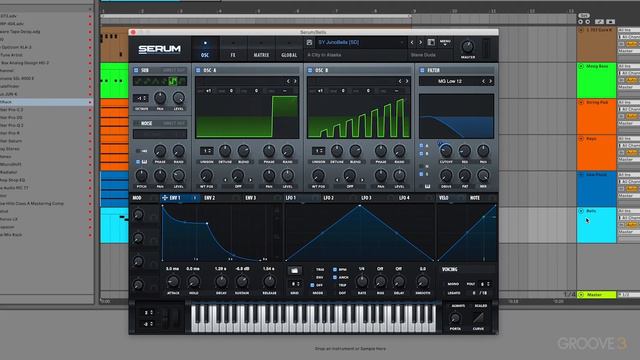640x360 pixels.
Task: Toggle the LFO ANCH checkbox
Action: point(335,278)
